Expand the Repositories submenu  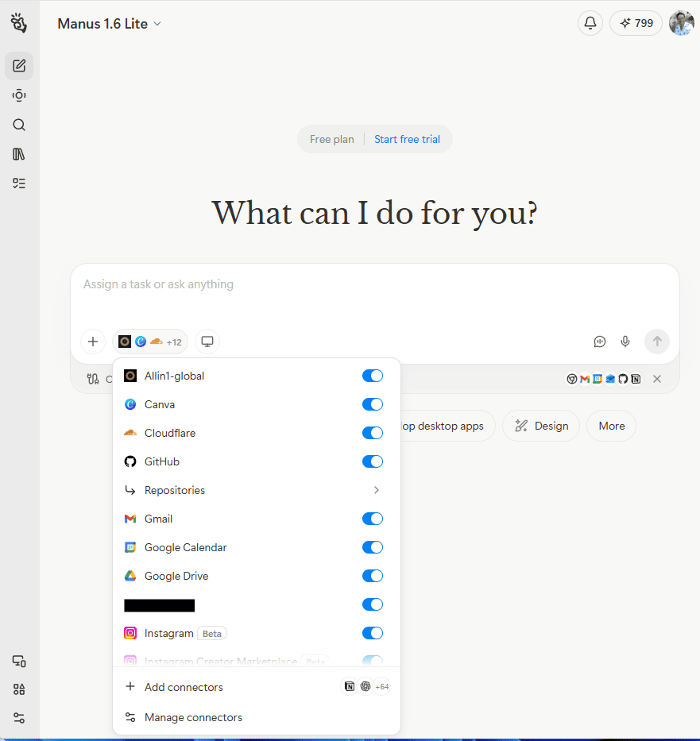[253, 490]
